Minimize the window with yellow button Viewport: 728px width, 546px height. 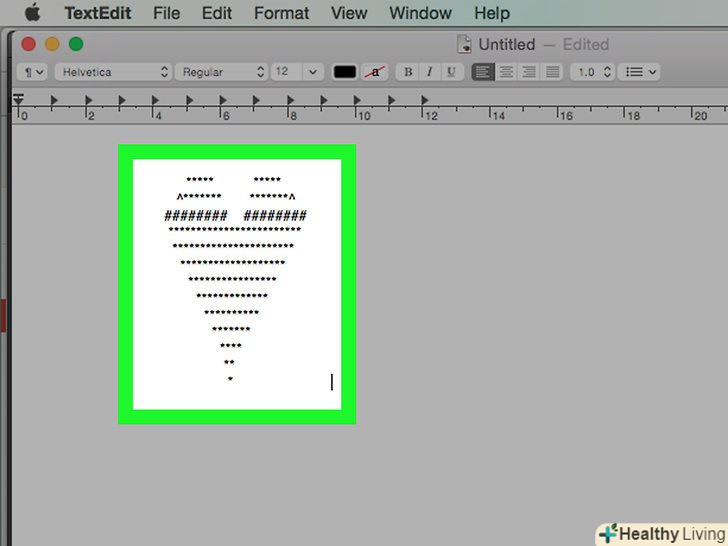(52, 44)
